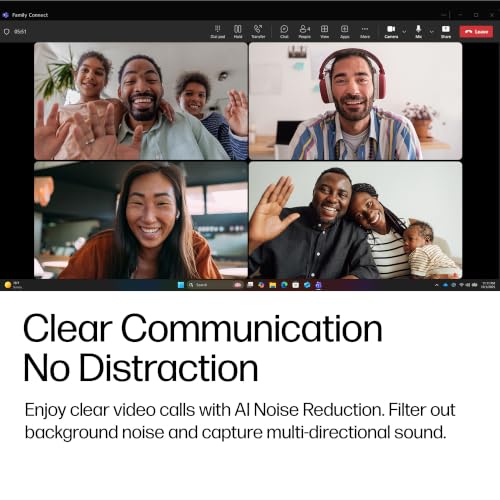Viewport: 500px width, 500px height.
Task: Change the meeting View layout
Action: tap(324, 32)
